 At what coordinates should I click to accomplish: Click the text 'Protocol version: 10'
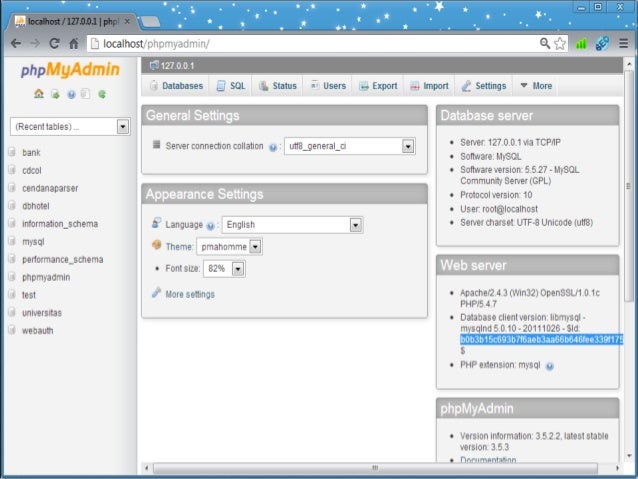[x=496, y=195]
